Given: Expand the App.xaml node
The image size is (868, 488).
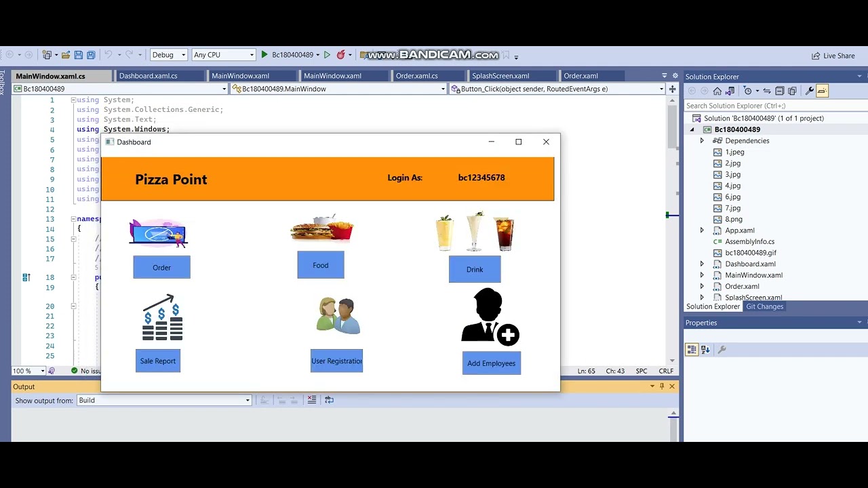Looking at the screenshot, I should click(702, 230).
